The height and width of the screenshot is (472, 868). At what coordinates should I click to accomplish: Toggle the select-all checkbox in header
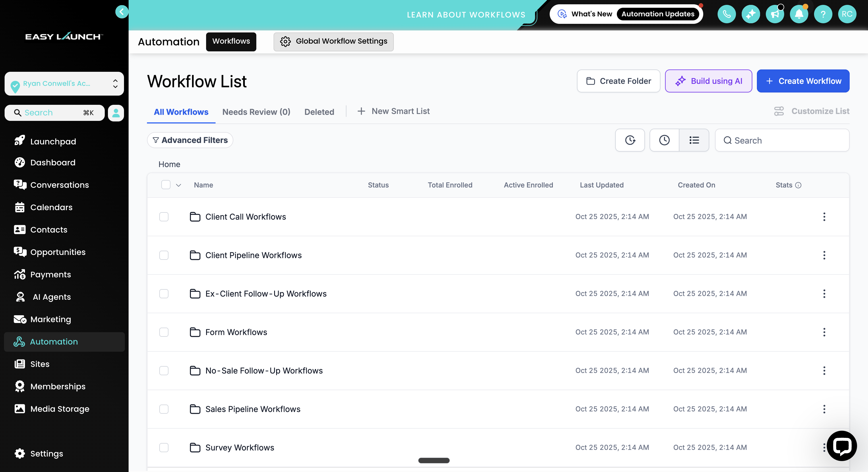tap(166, 185)
